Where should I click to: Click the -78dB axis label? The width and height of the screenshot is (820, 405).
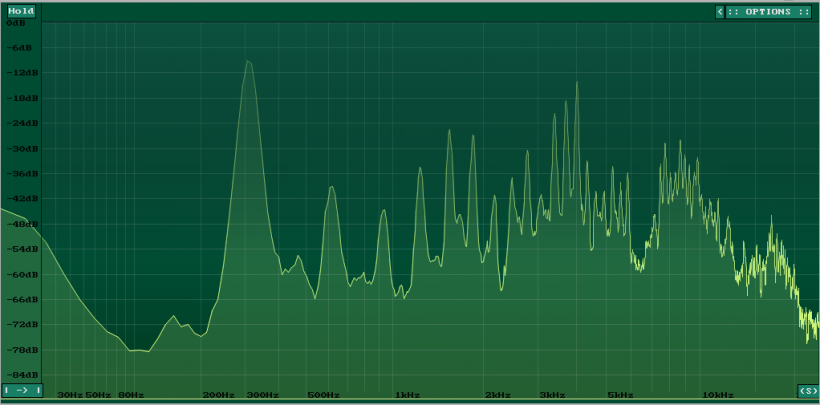tap(20, 350)
